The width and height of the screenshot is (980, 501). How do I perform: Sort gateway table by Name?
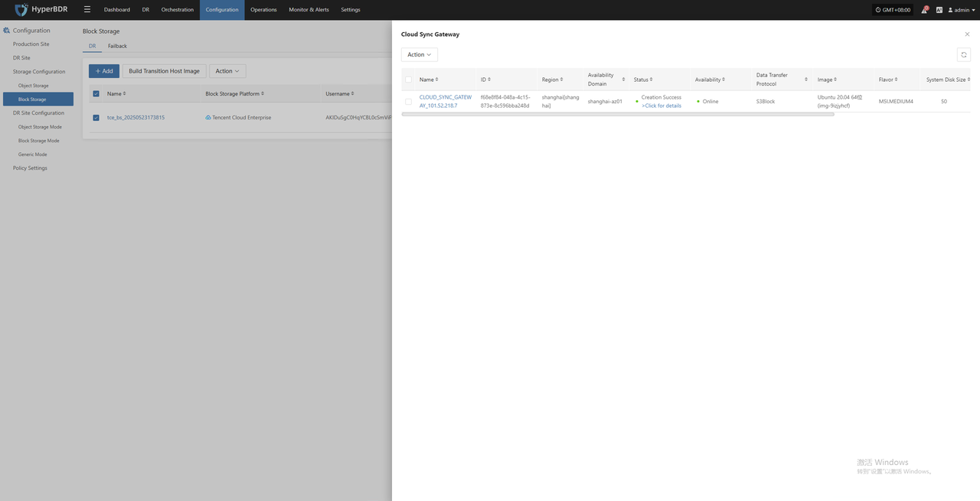point(437,80)
